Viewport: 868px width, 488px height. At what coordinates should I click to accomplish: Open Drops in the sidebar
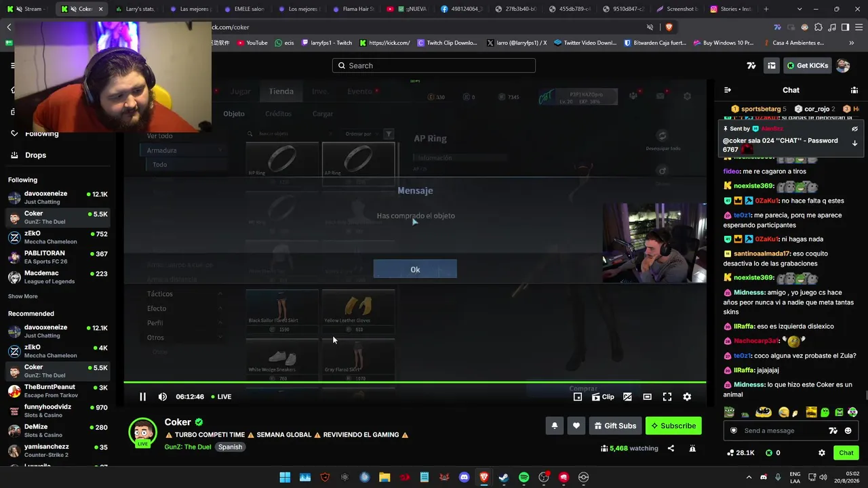pyautogui.click(x=35, y=155)
